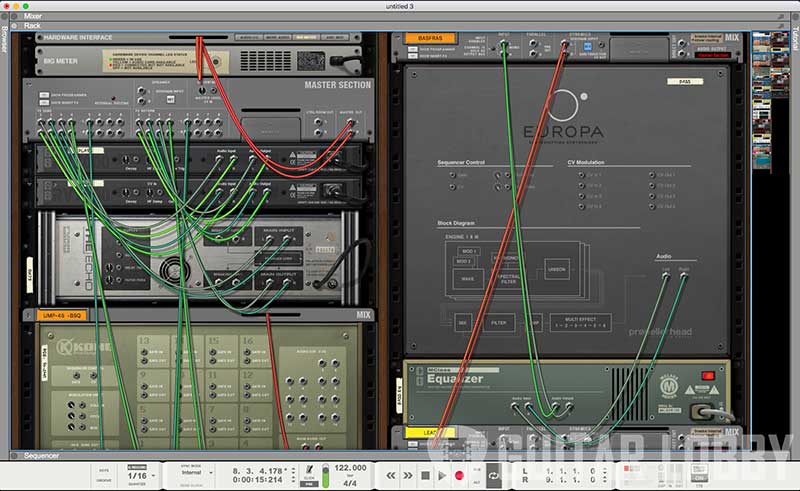Step the left locator position value
This screenshot has width=800, height=491.
[x=605, y=471]
